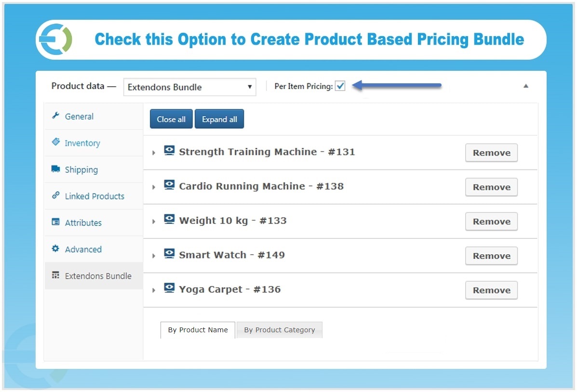Expand the Weight 10 kg bundle item
The height and width of the screenshot is (392, 577).
point(153,221)
